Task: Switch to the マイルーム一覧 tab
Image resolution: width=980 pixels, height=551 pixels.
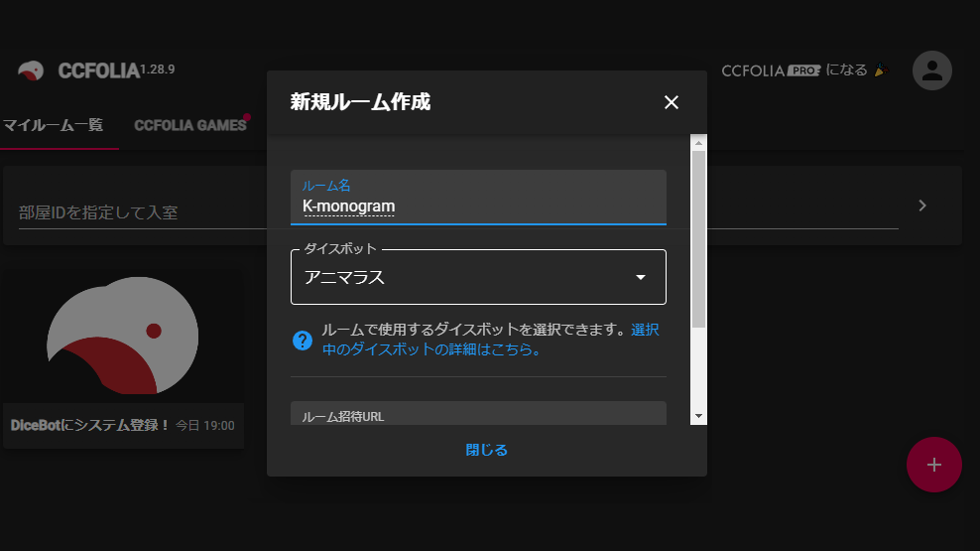Action: tap(54, 125)
